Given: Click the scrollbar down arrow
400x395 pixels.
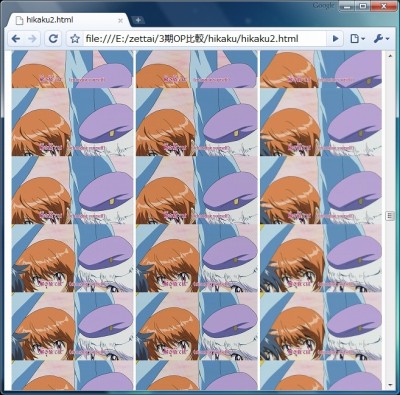Looking at the screenshot, I should pyautogui.click(x=390, y=385).
